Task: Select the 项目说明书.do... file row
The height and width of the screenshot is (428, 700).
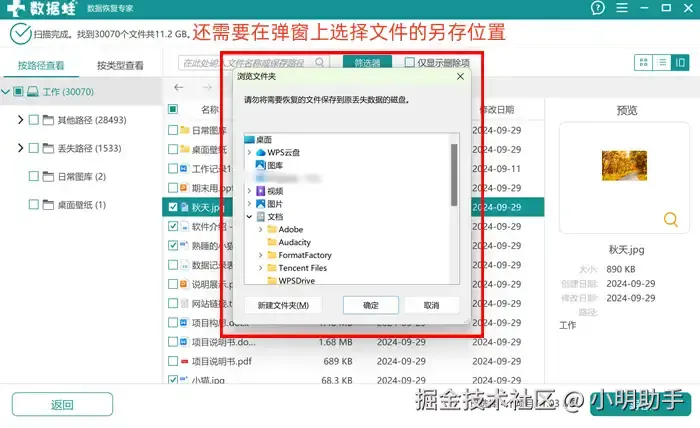Action: tap(353, 342)
